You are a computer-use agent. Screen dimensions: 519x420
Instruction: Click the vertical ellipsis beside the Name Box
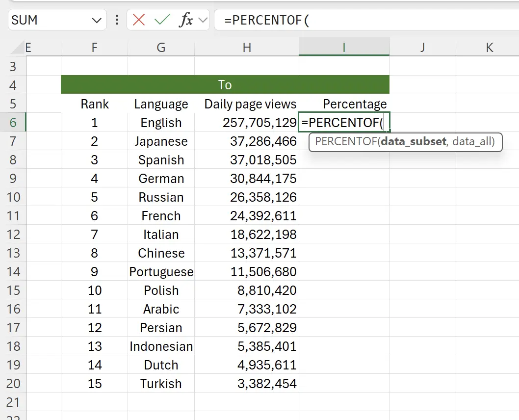[x=116, y=20]
